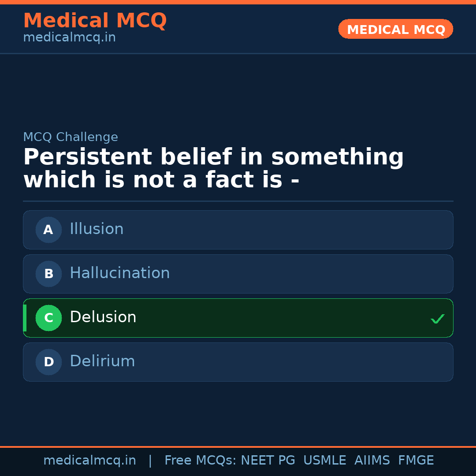476x476 pixels.
Task: Choose the Hallucination answer text
Action: click(119, 273)
